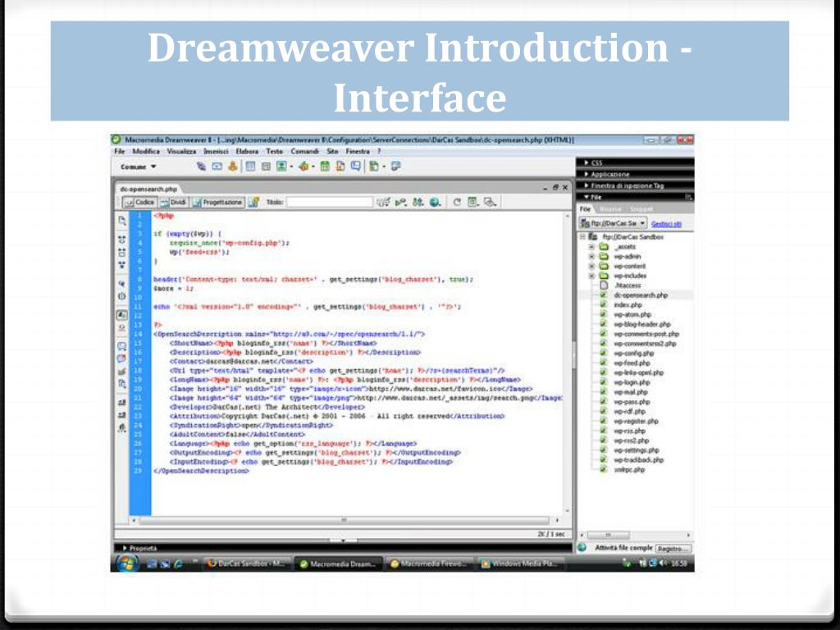Open the Visualizza menu
Screen dimensions: 840x630
[x=181, y=152]
